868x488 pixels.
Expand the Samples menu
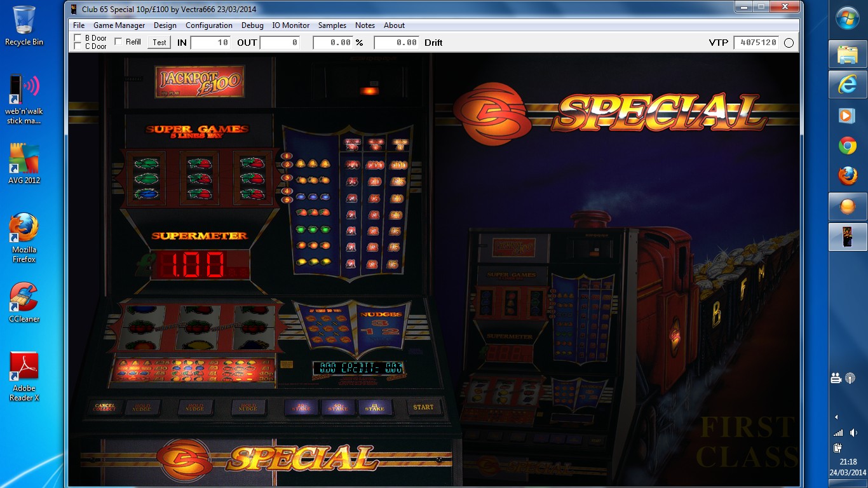click(x=332, y=25)
